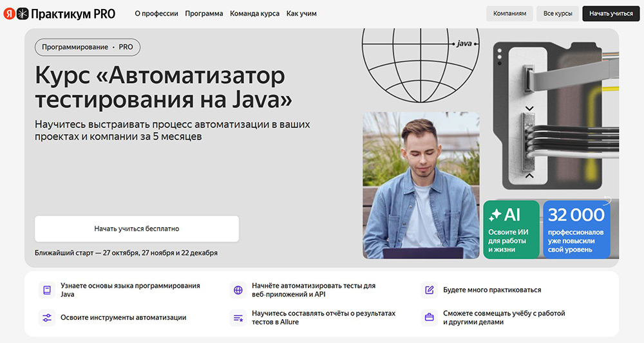This screenshot has height=343, width=644.
Task: Open the «О профессии» nav item
Action: pyautogui.click(x=156, y=14)
